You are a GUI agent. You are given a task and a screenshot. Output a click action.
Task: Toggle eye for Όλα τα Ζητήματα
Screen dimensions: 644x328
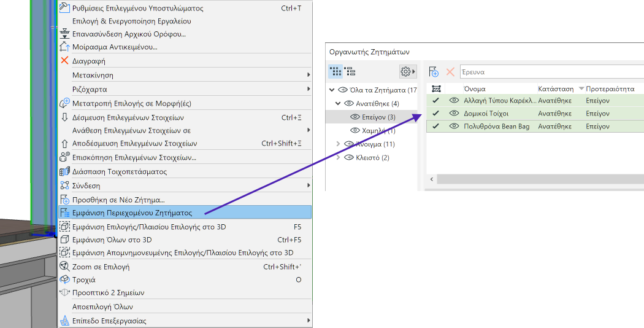click(x=343, y=90)
